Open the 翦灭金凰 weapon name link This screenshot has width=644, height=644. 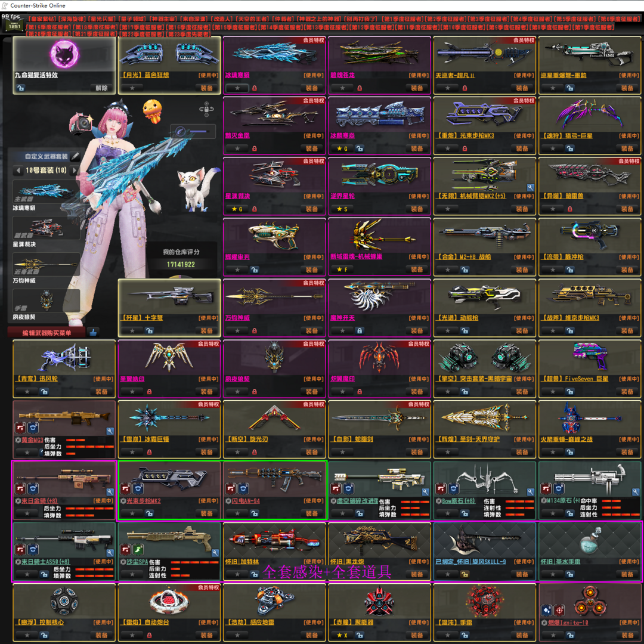237,135
